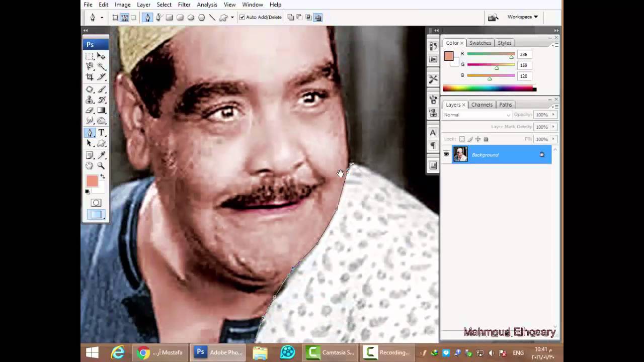This screenshot has width=644, height=362.
Task: Open the Filter menu
Action: pos(184,5)
